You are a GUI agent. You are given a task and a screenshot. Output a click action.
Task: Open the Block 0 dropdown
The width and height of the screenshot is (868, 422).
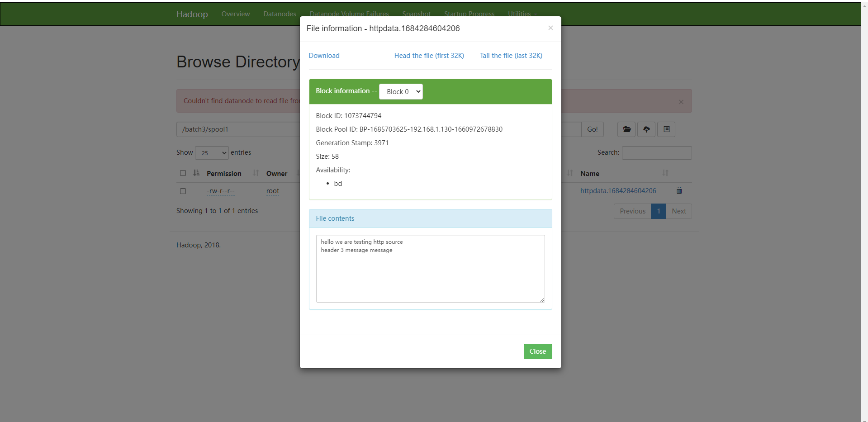pyautogui.click(x=401, y=92)
